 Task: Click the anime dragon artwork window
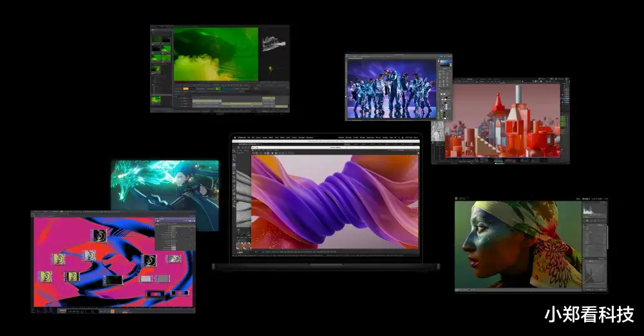[x=165, y=185]
